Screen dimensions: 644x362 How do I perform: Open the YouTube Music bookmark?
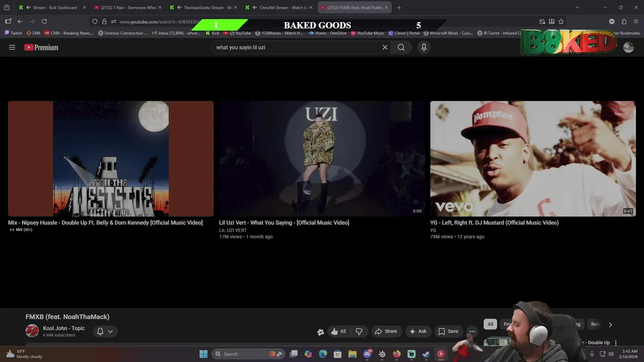367,33
